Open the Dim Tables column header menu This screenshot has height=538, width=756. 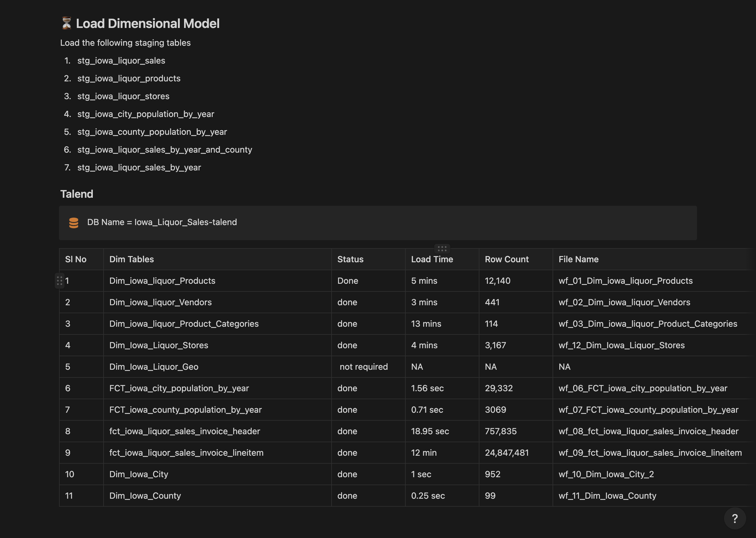(x=131, y=259)
